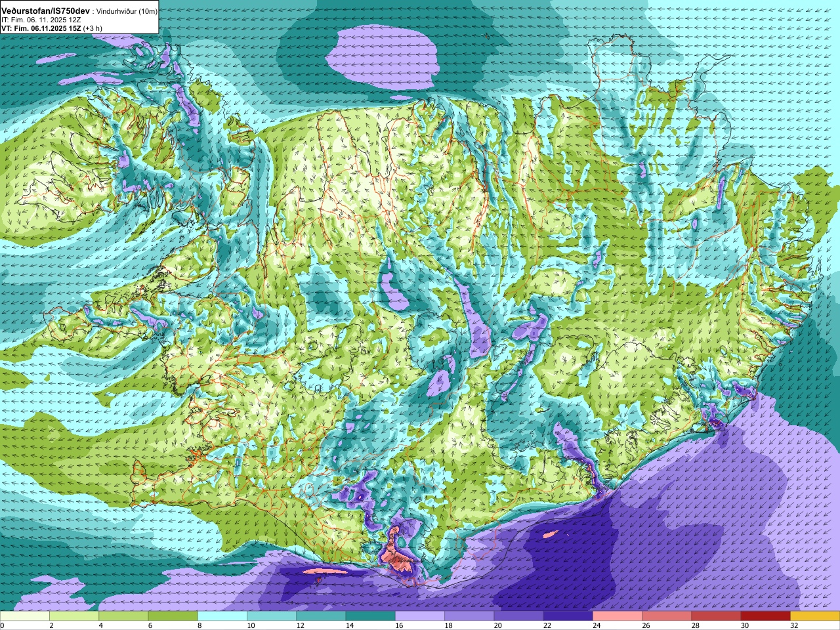Click the lavender 16–18 legend swatch
This screenshot has width=840, height=630.
point(420,616)
